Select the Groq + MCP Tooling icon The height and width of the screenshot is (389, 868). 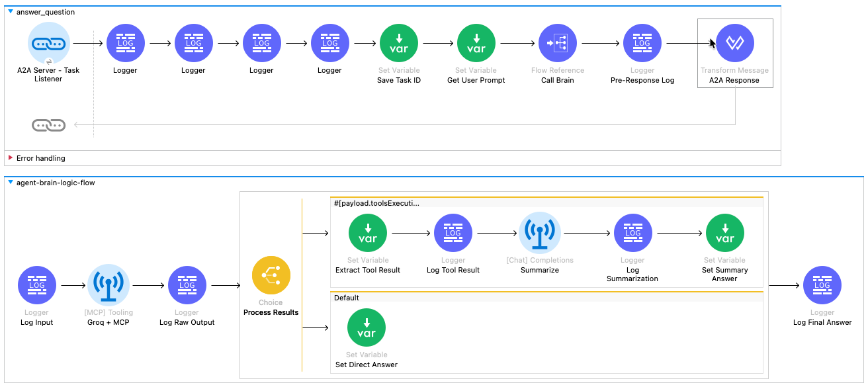(108, 284)
